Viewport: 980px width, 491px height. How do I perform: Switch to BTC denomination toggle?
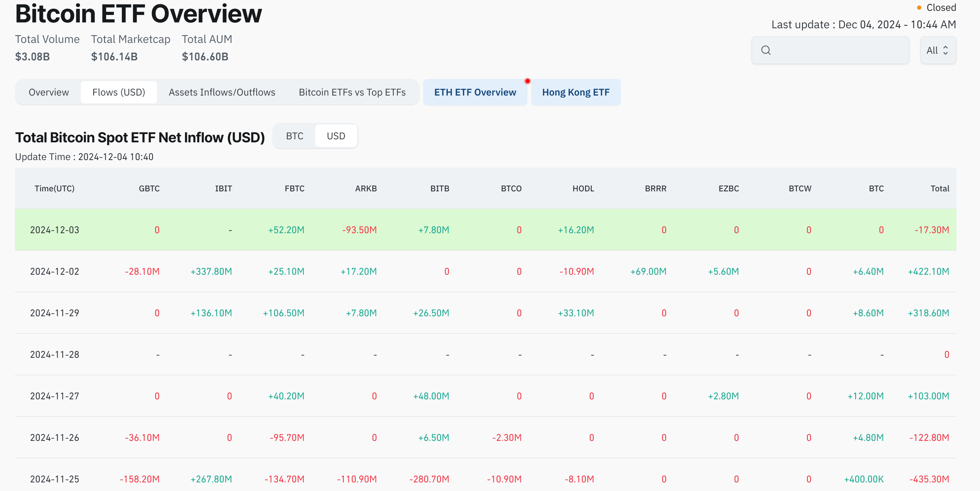pos(294,136)
